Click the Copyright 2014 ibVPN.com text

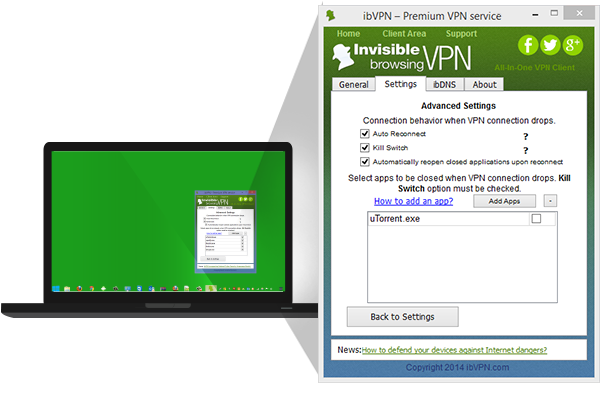coord(457,367)
